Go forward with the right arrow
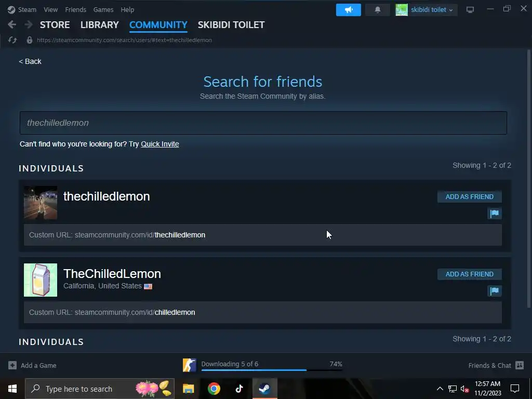This screenshot has width=532, height=399. point(29,24)
